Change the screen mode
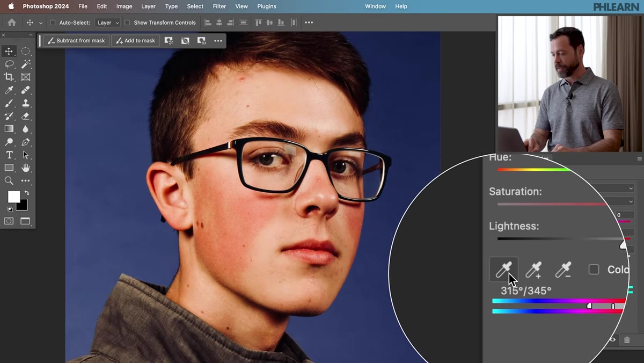 pyautogui.click(x=25, y=221)
